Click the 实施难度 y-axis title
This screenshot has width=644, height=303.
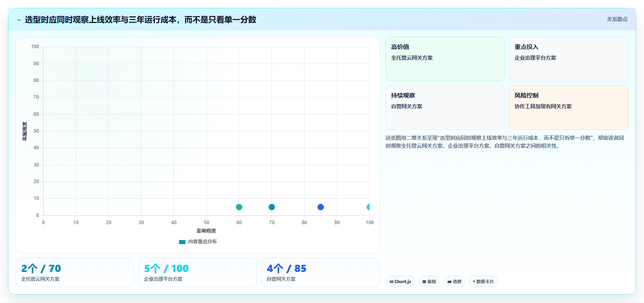point(25,131)
